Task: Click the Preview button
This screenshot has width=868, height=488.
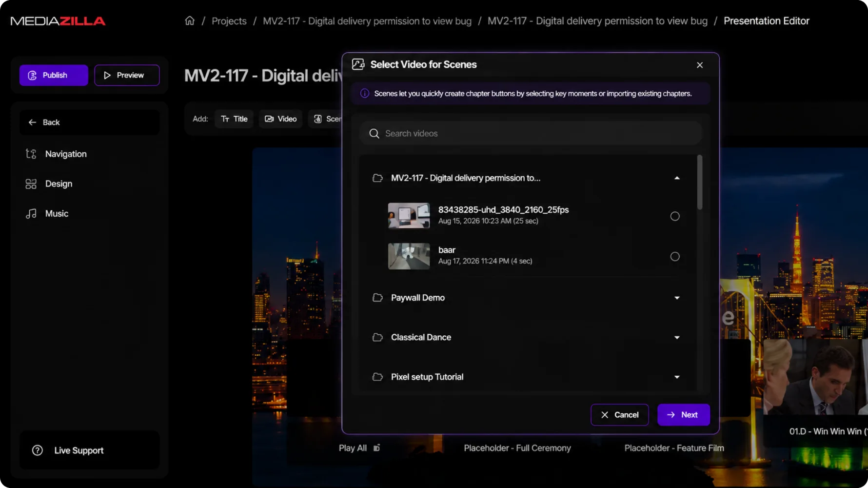Action: pos(127,75)
